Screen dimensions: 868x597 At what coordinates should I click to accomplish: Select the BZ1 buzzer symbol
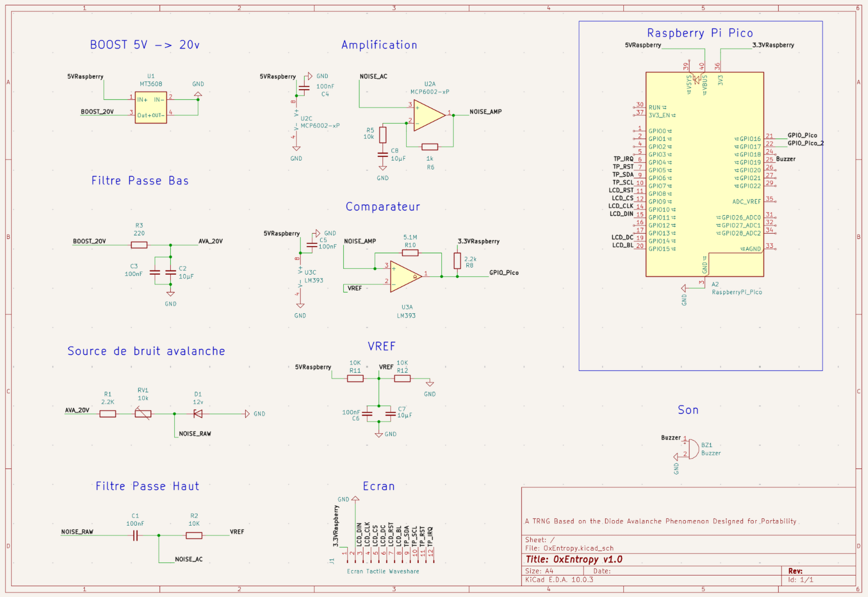pyautogui.click(x=693, y=449)
